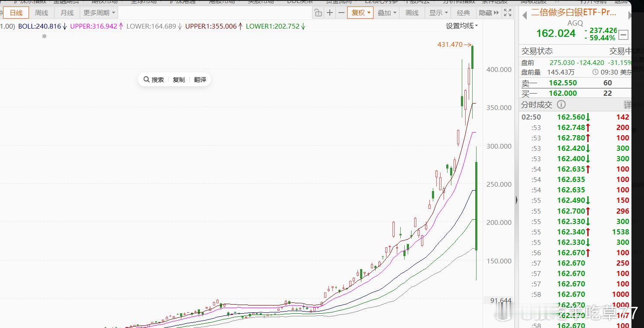
Task: Collapse quote header with minus box icon
Action: coord(624,35)
